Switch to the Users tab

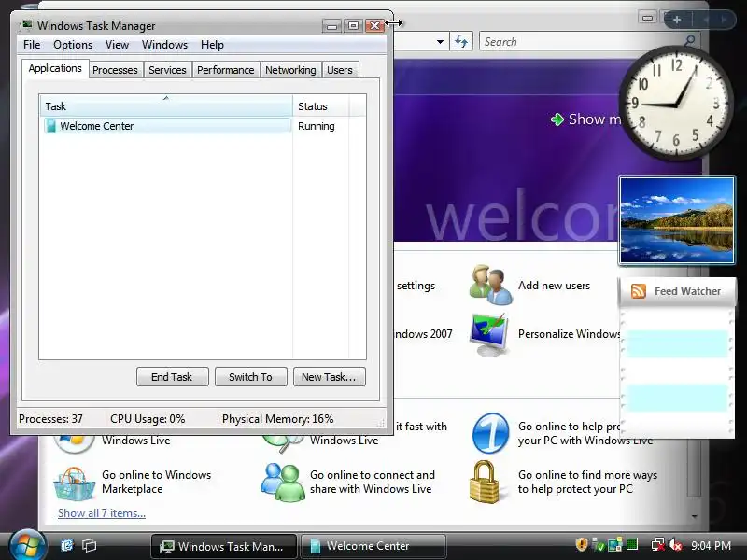click(340, 70)
